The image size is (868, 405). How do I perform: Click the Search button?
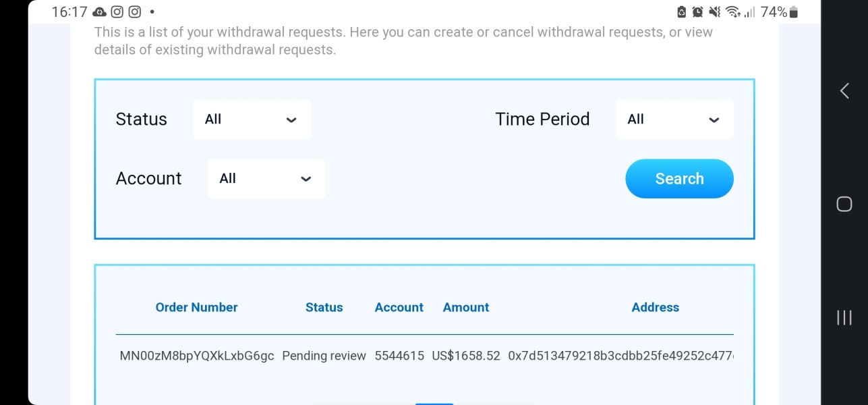pyautogui.click(x=679, y=179)
